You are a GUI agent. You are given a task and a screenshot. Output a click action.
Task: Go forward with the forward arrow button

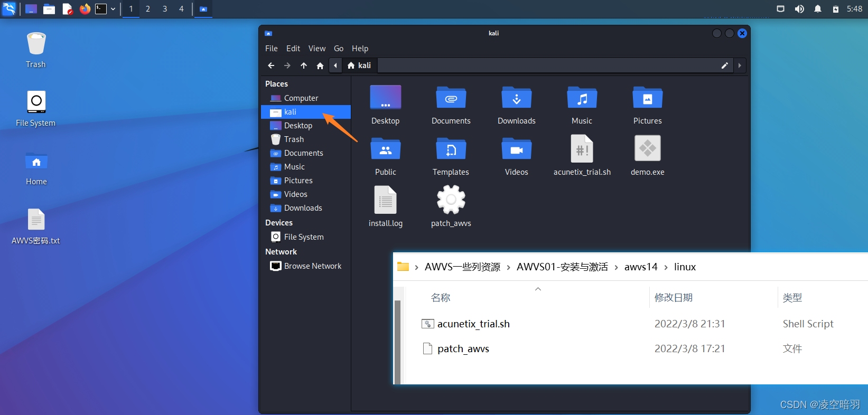click(x=287, y=65)
